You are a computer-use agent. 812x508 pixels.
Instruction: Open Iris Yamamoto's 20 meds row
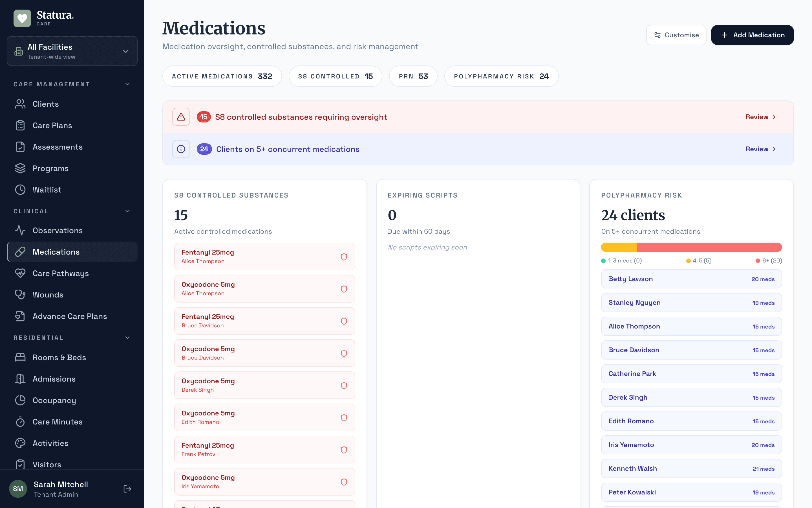[x=692, y=445]
